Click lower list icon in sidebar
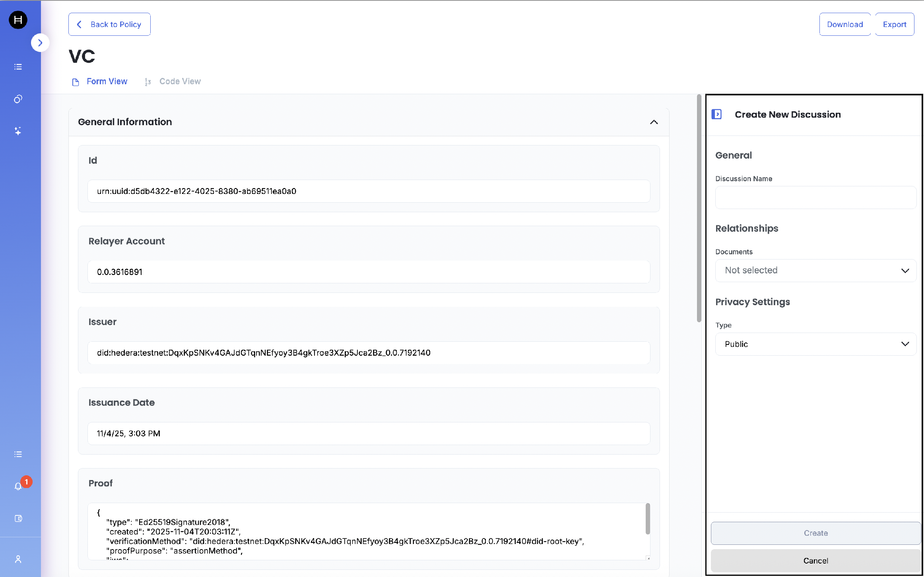Viewport: 924px width, 577px height. point(18,454)
